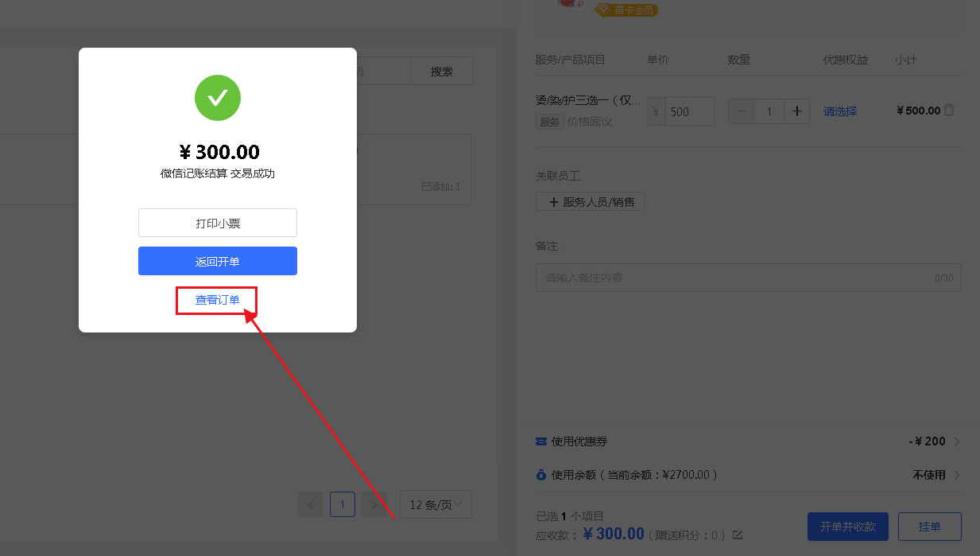The width and height of the screenshot is (980, 556).
Task: Expand the 使用优惠券 coupon row chevron
Action: (x=956, y=441)
